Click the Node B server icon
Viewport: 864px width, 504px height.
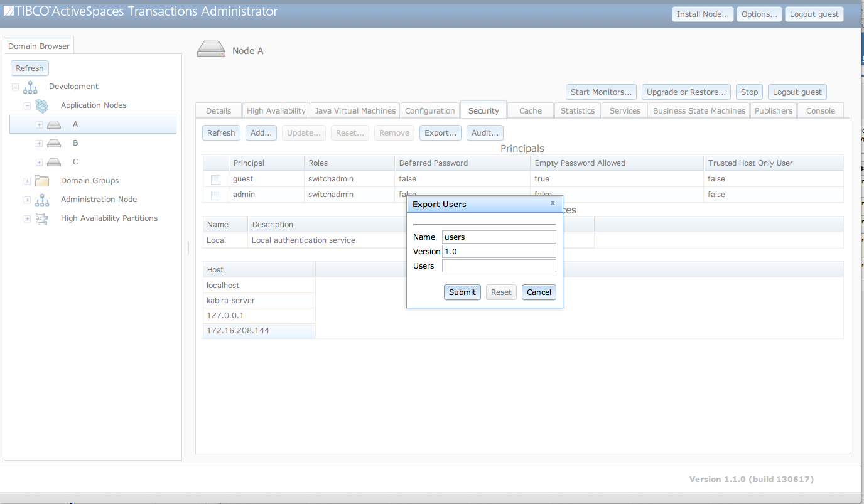click(53, 143)
